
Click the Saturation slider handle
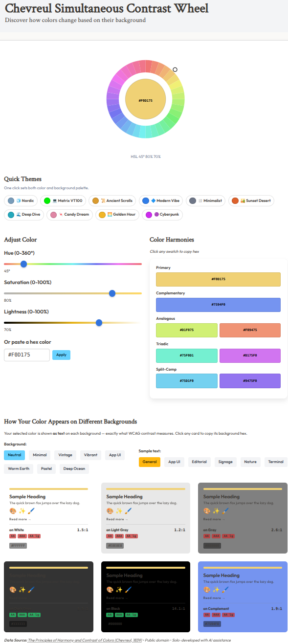click(112, 293)
